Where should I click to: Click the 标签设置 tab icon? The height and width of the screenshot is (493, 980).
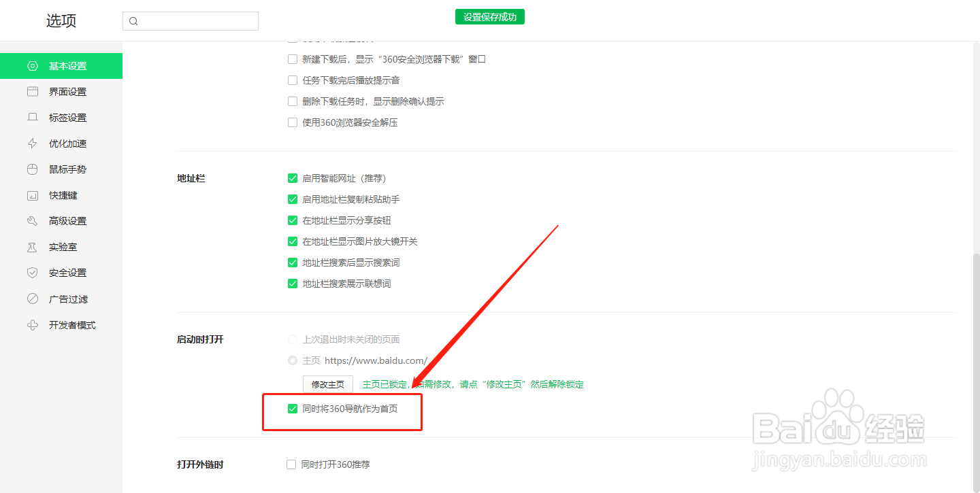32,118
